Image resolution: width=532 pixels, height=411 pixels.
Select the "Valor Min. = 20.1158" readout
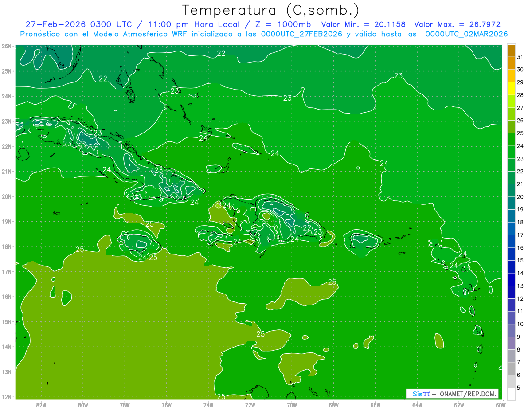[364, 24]
